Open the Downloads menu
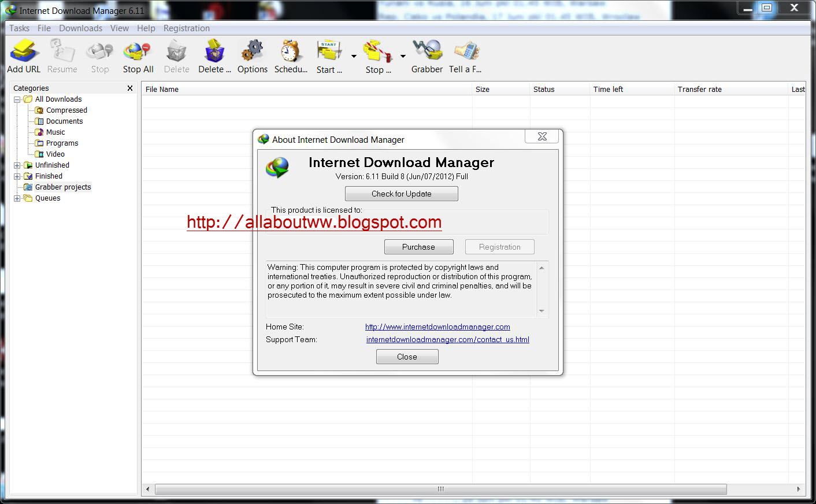Screen dimensions: 816x504 (x=80, y=28)
